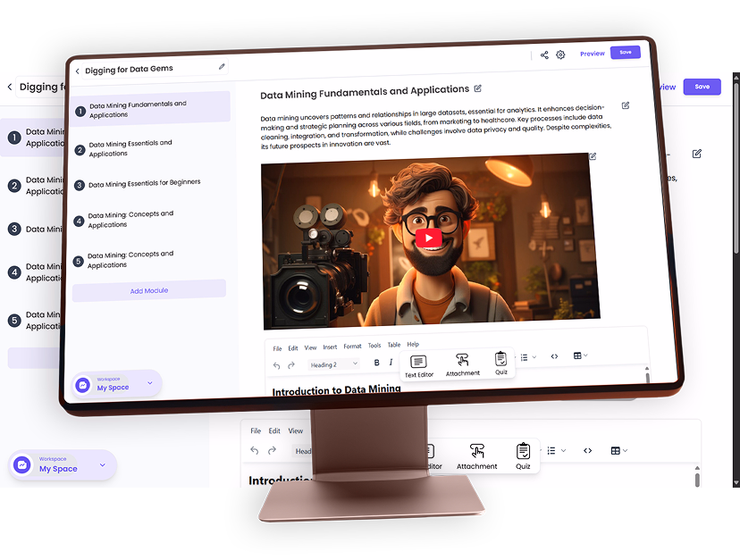Click the edit icon beside the description paragraph

[626, 105]
